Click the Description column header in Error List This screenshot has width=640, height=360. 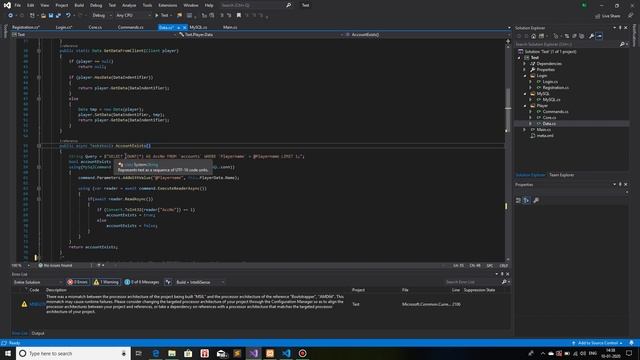56,290
